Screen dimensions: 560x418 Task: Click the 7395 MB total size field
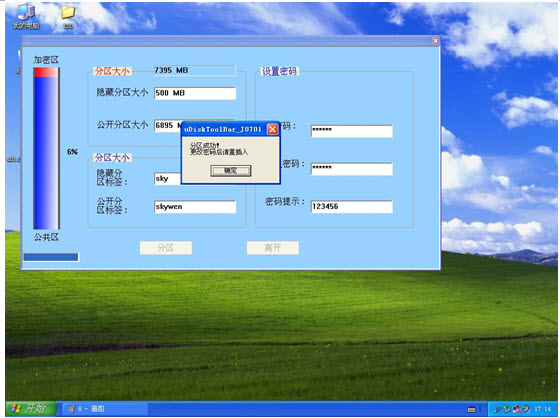[195, 70]
